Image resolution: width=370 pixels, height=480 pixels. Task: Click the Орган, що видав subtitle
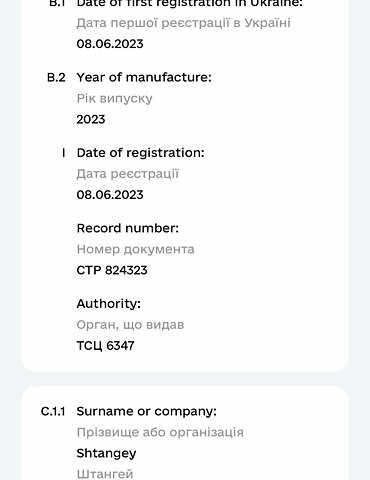(130, 325)
